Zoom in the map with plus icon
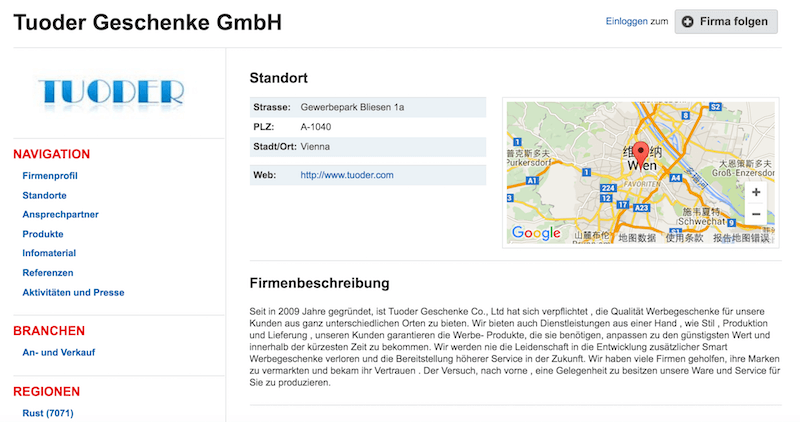 click(756, 192)
